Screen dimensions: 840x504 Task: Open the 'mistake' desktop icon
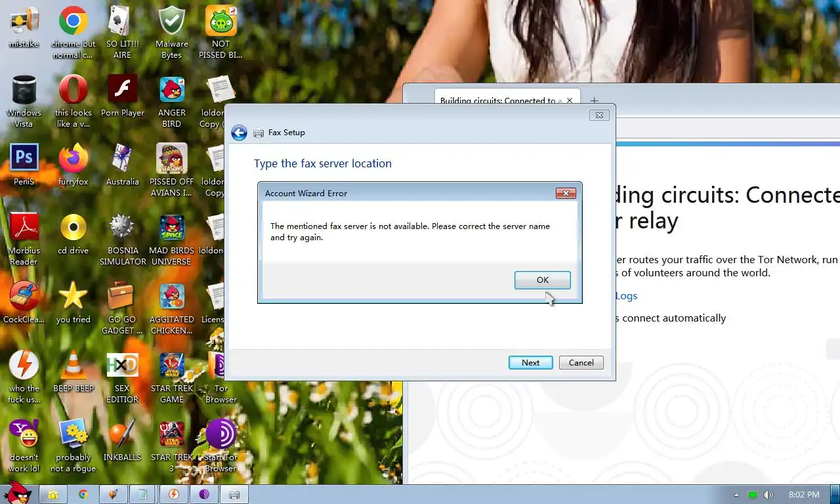click(24, 28)
